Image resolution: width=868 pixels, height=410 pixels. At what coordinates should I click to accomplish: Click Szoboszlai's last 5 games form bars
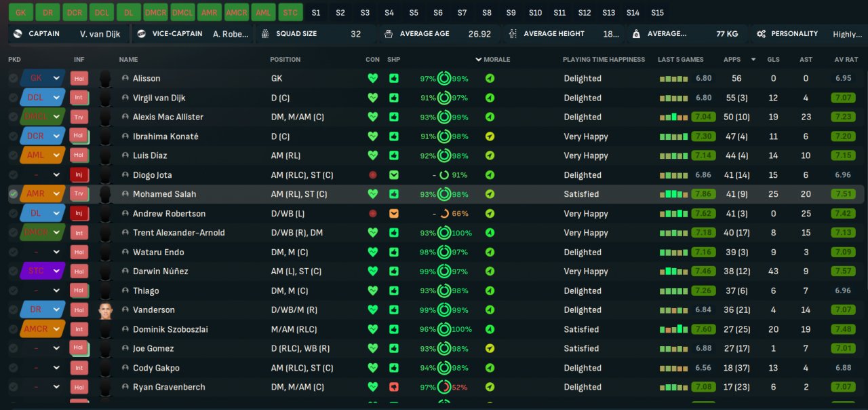(x=674, y=329)
